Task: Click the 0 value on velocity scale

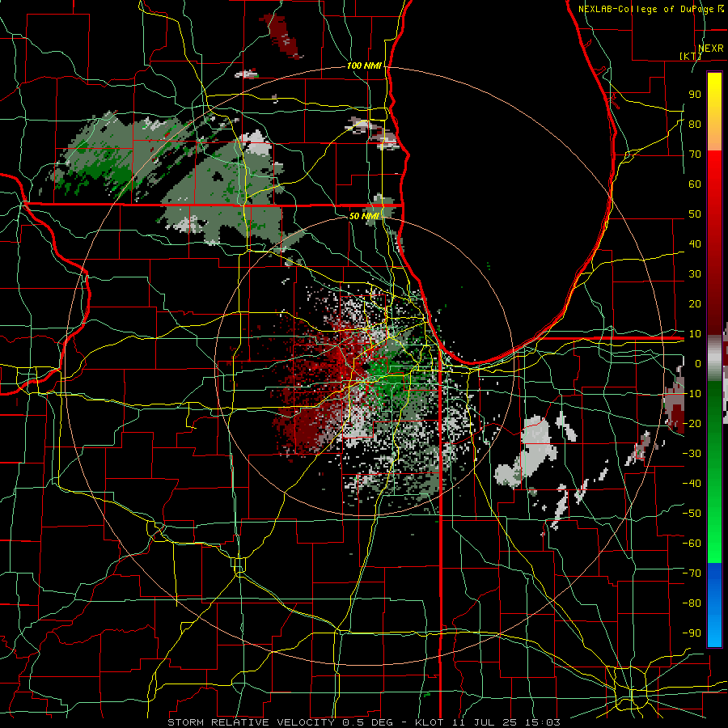Action: (x=698, y=363)
